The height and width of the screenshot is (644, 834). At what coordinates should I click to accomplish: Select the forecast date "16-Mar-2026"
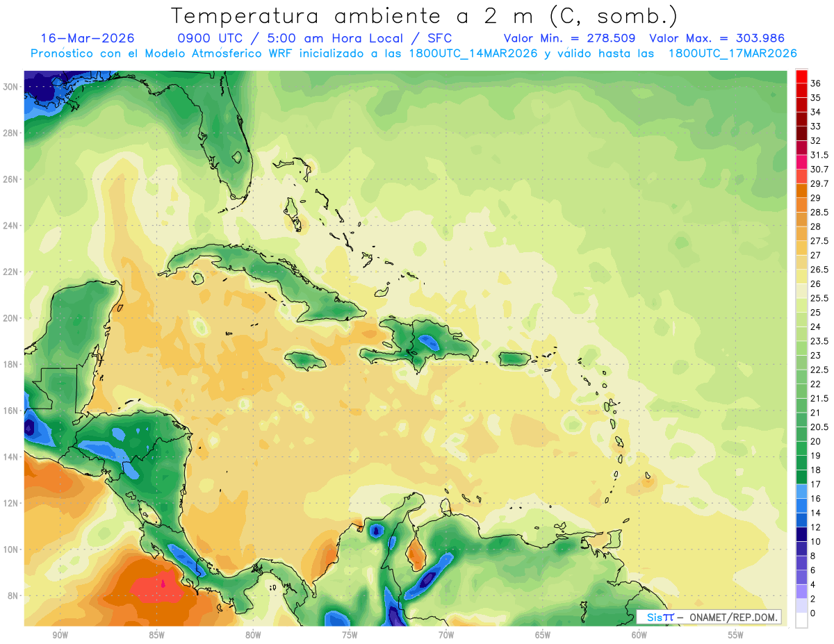point(88,38)
